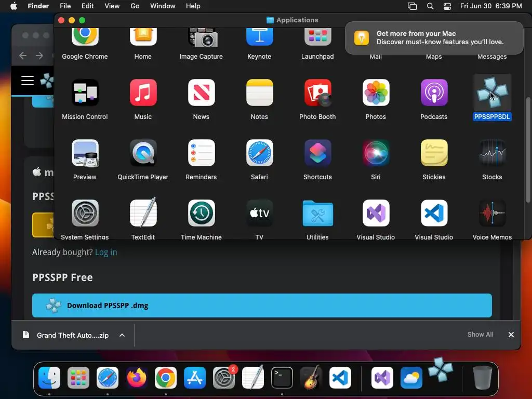Open the News app icon
The image size is (532, 399).
pos(201,92)
